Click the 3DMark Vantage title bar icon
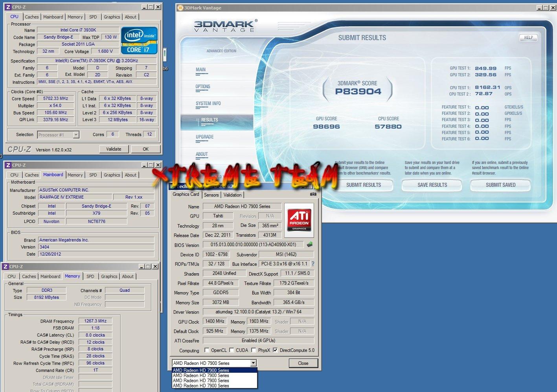 tap(180, 7)
